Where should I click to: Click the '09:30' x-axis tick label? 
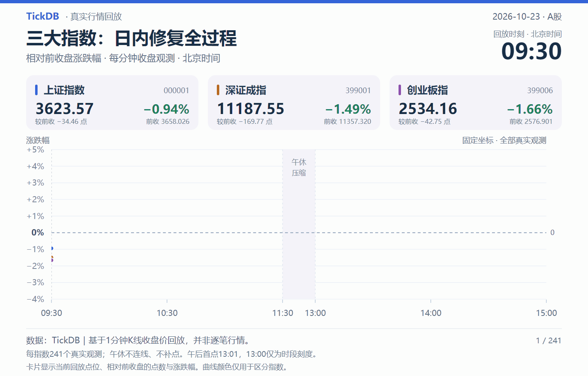(51, 313)
